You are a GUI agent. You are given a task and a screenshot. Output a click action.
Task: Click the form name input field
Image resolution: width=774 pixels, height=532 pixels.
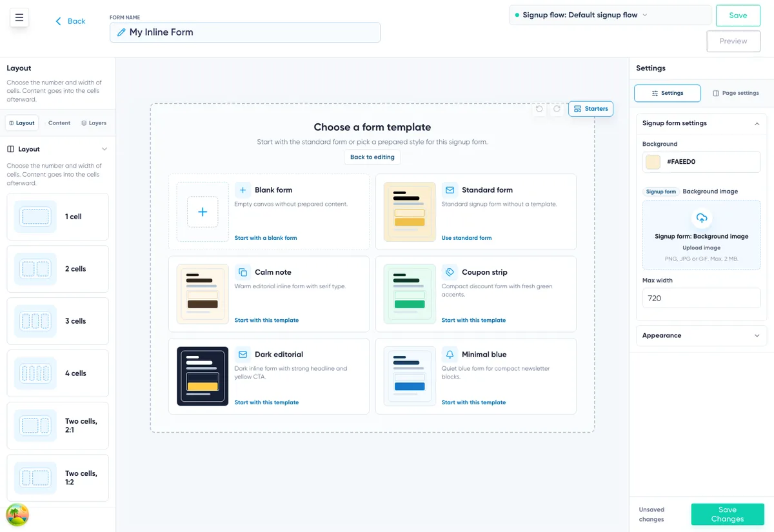(245, 32)
